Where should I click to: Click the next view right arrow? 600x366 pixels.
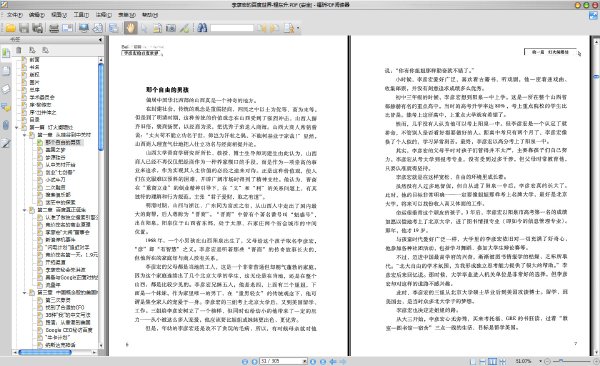(x=342, y=361)
